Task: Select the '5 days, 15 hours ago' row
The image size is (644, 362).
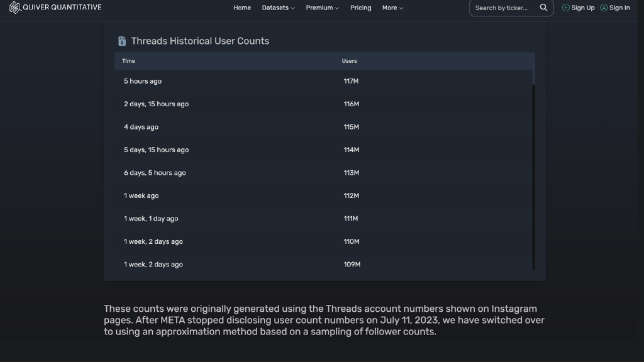Action: pos(324,150)
